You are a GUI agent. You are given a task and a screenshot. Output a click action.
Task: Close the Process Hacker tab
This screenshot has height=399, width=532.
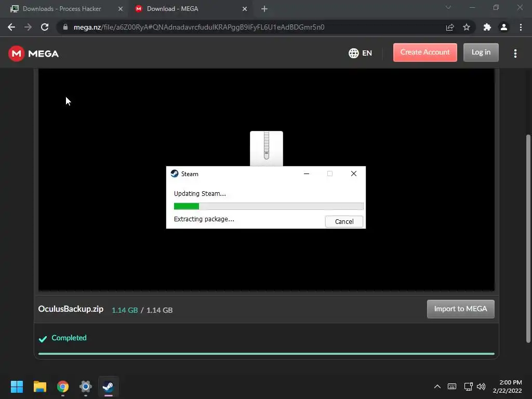point(121,9)
